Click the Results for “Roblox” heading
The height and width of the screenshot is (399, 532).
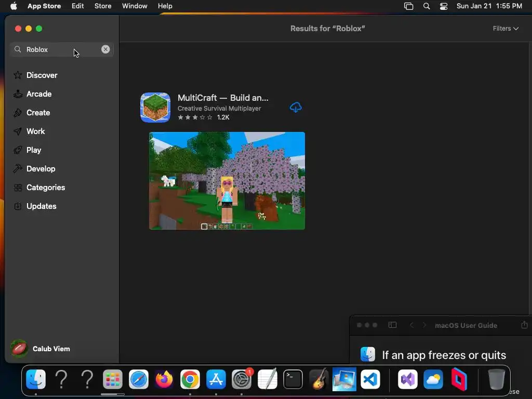[x=327, y=29]
